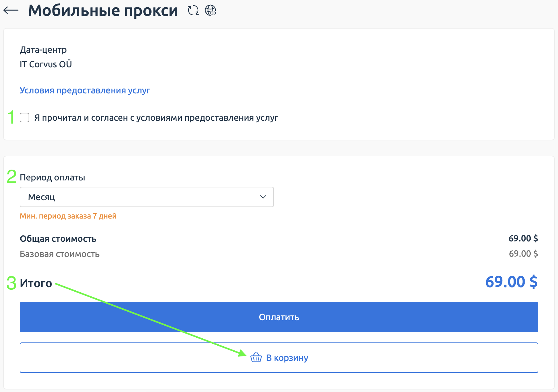
Task: Click the basket icon inside "В корзину"
Action: point(256,358)
